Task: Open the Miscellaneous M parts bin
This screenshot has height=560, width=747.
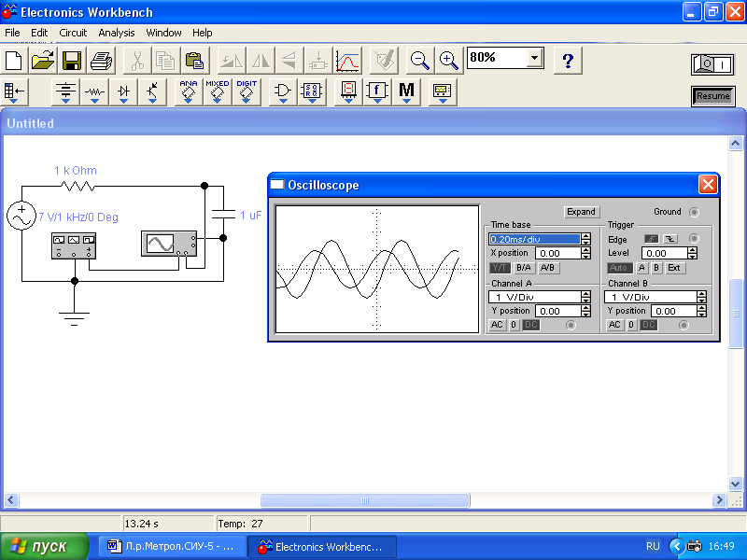Action: (x=406, y=91)
